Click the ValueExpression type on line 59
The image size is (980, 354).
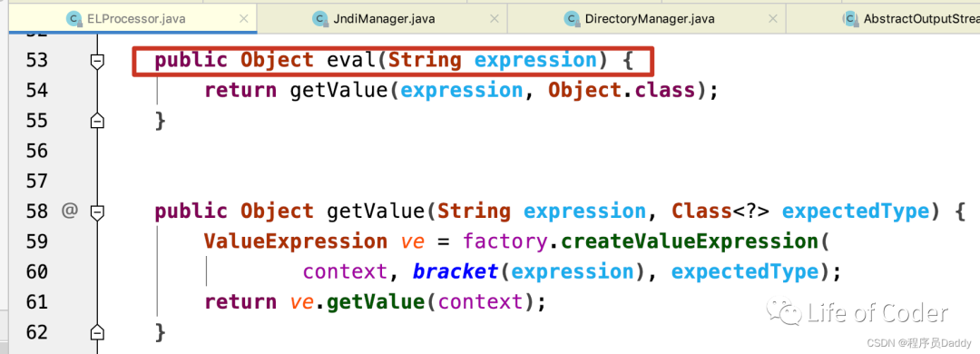(x=296, y=241)
